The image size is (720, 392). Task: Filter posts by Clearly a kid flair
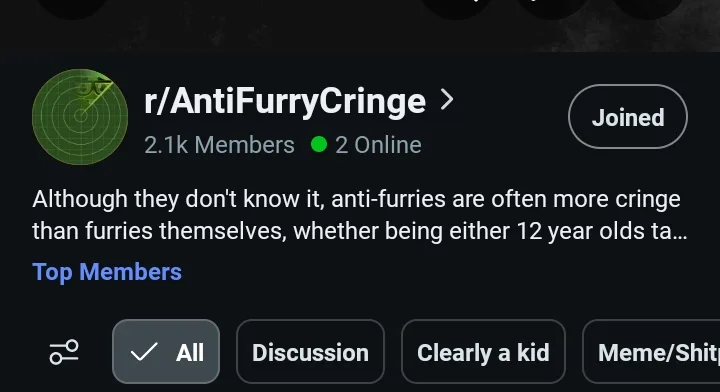(x=483, y=352)
